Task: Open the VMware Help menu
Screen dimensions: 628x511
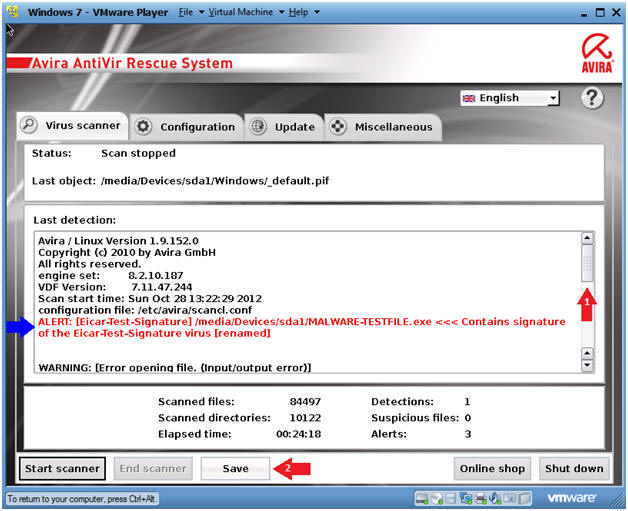Action: [298, 12]
